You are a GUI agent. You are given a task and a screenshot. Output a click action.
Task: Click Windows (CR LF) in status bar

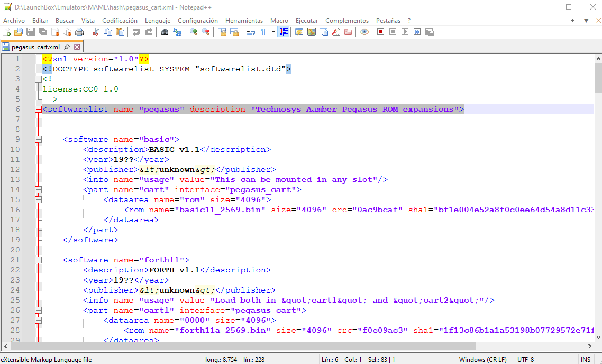click(x=482, y=360)
